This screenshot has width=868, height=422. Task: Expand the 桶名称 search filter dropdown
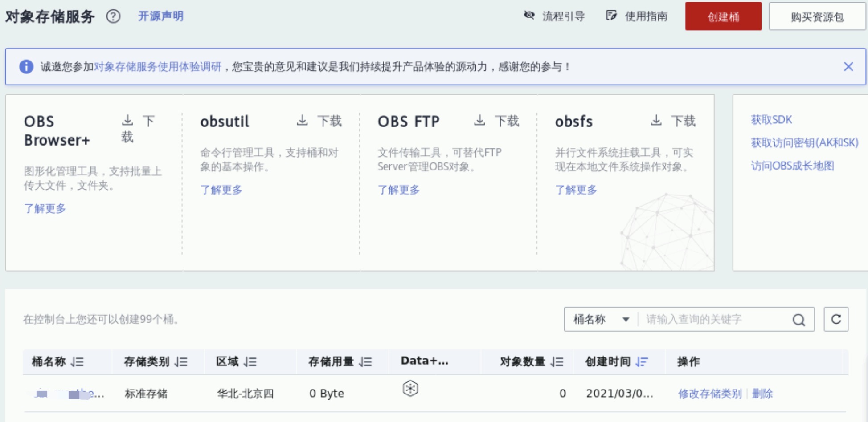pyautogui.click(x=626, y=319)
